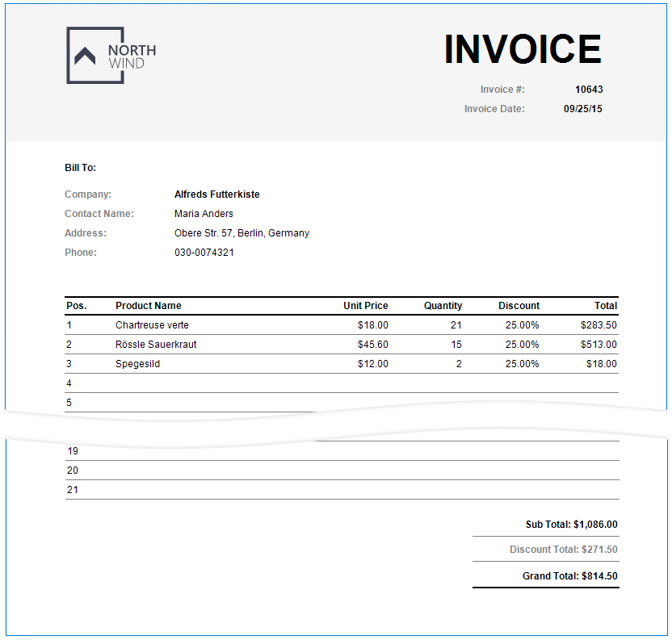Screen dimensions: 672x640
Task: Click contact name Maria Anders
Action: [x=204, y=213]
